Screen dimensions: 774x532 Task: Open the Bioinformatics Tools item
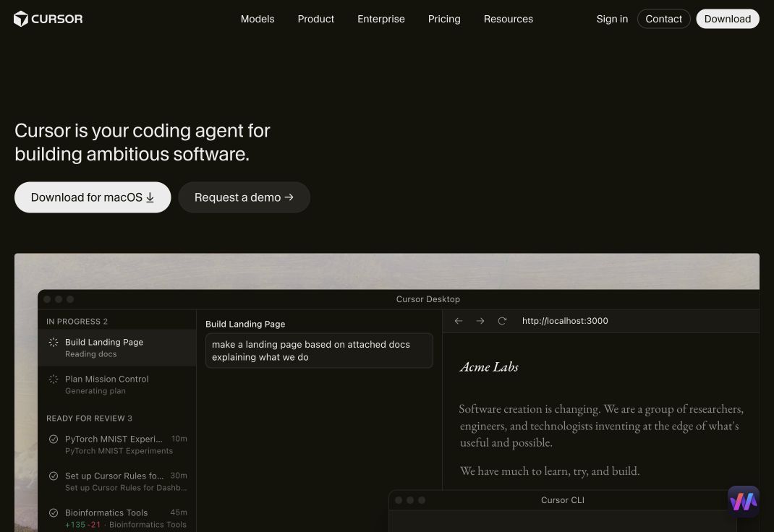point(117,518)
